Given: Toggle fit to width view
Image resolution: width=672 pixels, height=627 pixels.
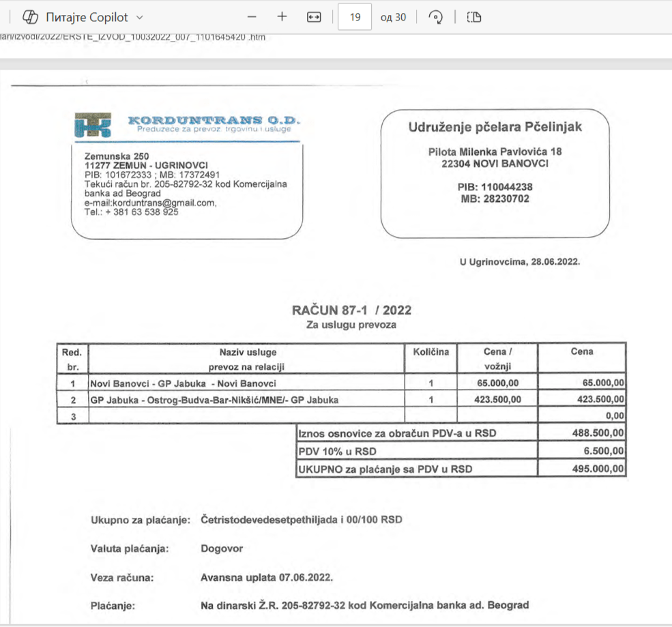Looking at the screenshot, I should [x=314, y=17].
